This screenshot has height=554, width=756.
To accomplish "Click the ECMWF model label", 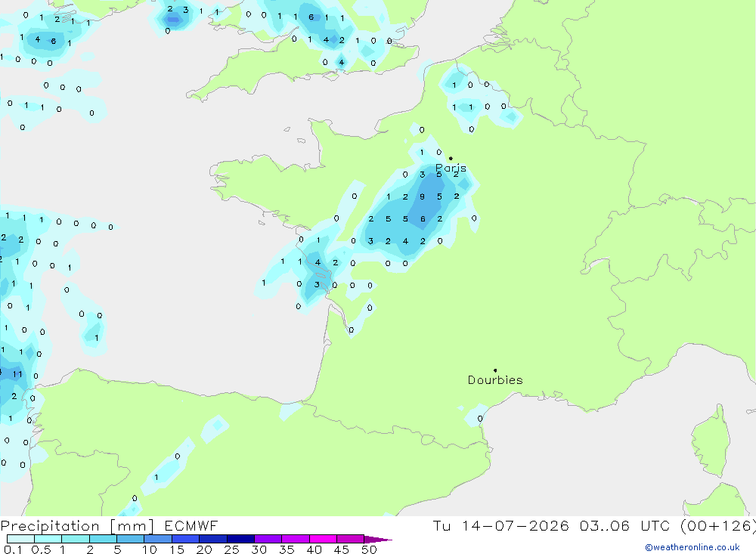I will (x=191, y=526).
